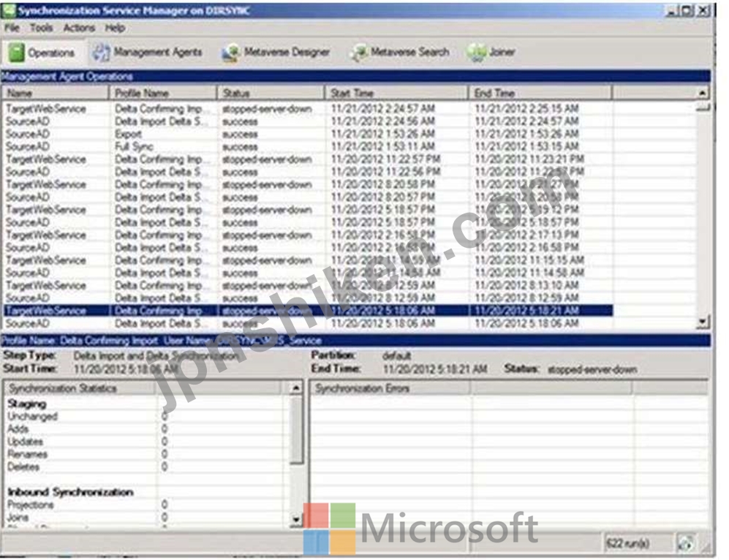Select SourceAD run started 11/20/2012 8:20:57 PM
The height and width of the screenshot is (560, 729).
(308, 197)
